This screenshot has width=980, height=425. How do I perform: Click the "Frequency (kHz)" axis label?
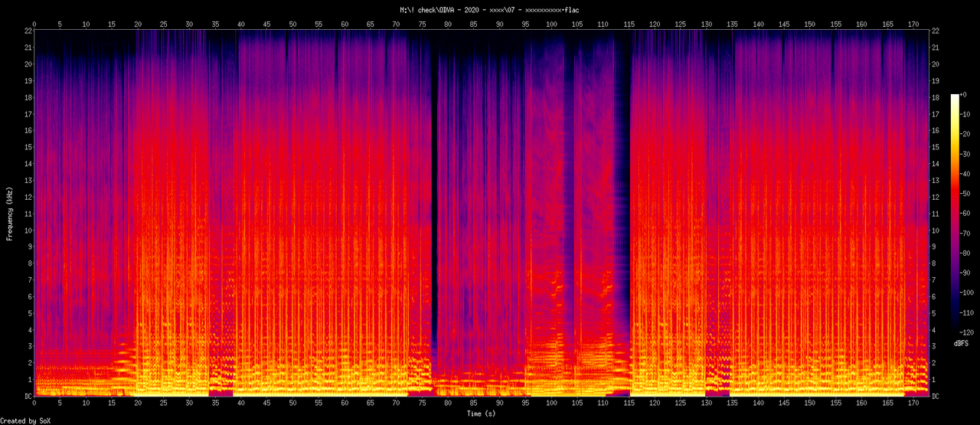(10, 213)
